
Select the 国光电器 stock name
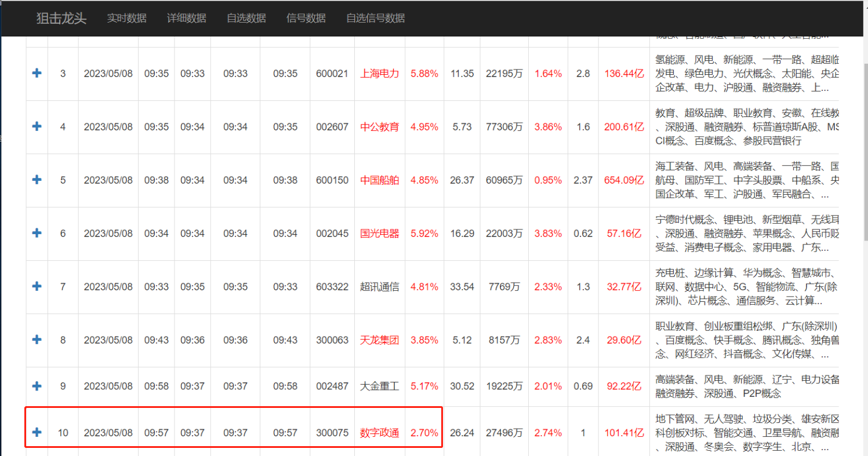click(x=379, y=234)
